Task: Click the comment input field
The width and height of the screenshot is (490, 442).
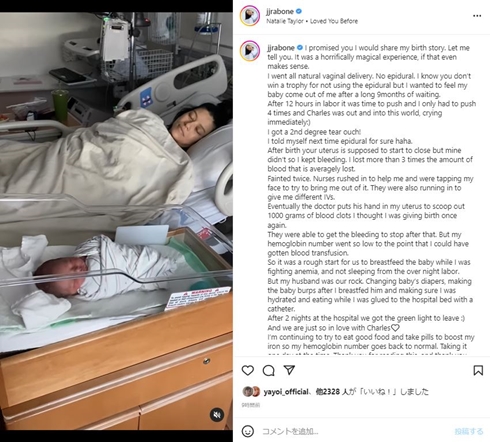Action: pyautogui.click(x=355, y=431)
